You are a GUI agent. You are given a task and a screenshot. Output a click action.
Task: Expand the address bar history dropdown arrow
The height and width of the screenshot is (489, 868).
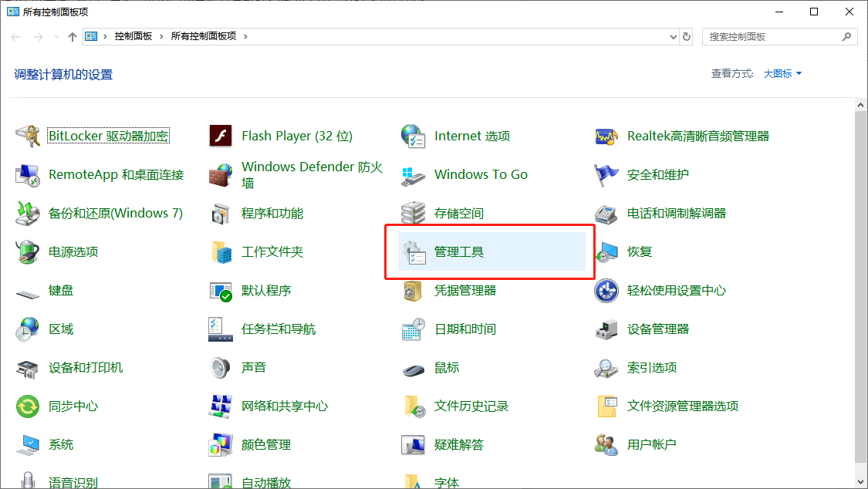coord(674,36)
